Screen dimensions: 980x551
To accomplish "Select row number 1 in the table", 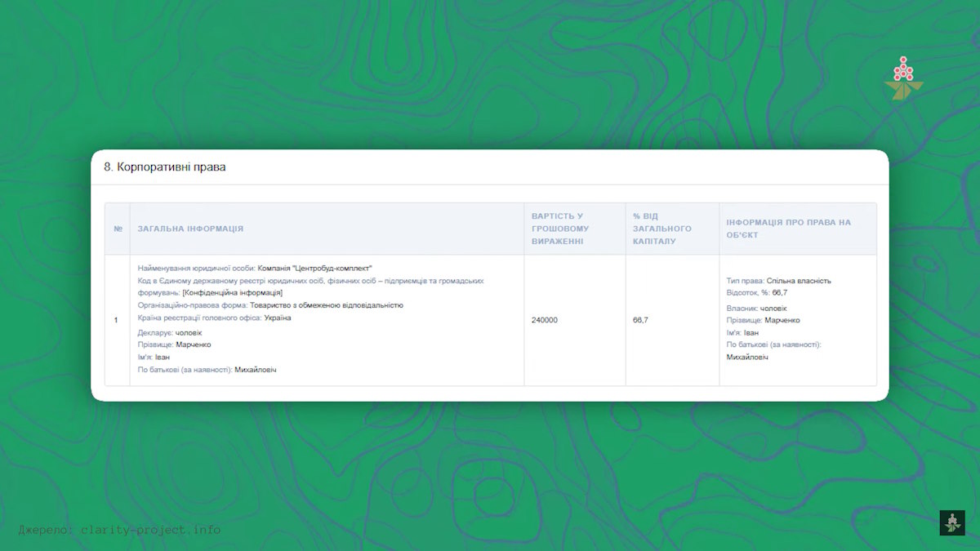I will [116, 320].
